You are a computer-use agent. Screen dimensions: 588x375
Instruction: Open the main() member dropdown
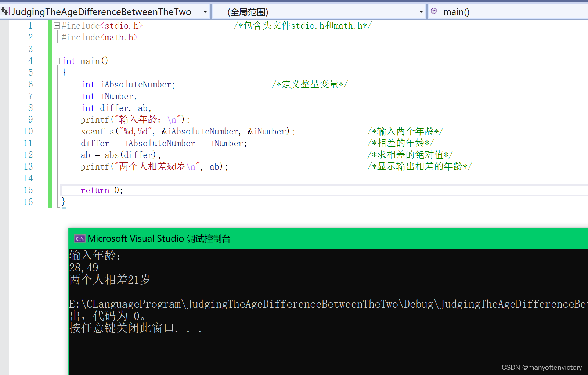[509, 12]
